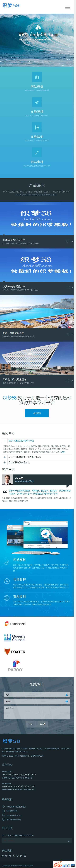Click the Email input field
Viewport: 76px width, 868px height.
click(x=37, y=702)
